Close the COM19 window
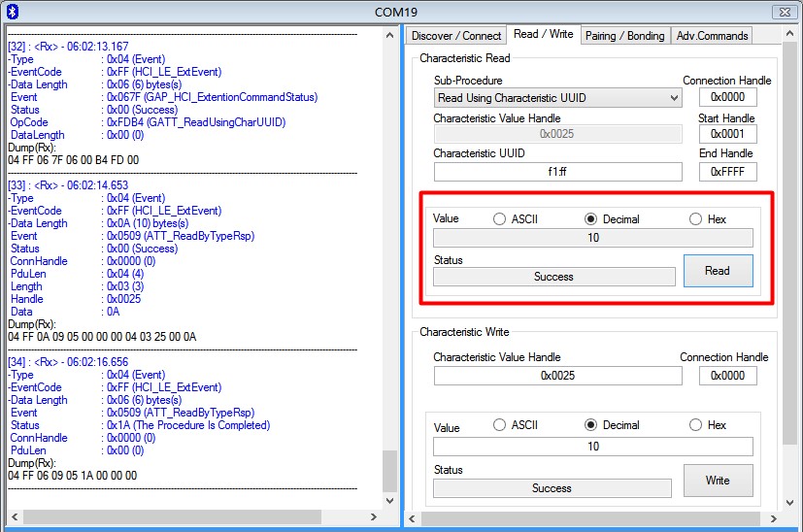 (x=785, y=12)
